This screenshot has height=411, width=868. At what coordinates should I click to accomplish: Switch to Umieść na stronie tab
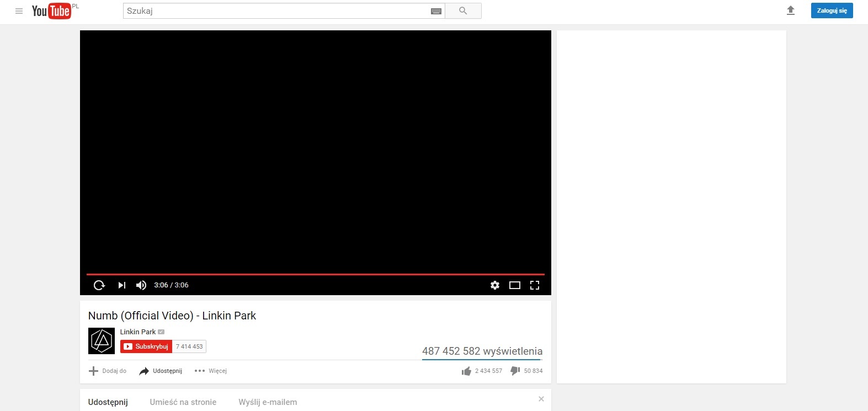click(x=183, y=402)
